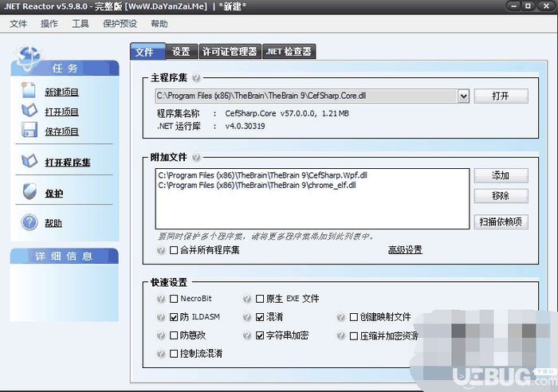Uncheck the 混淆 checkbox
This screenshot has height=392, width=558.
[x=260, y=317]
